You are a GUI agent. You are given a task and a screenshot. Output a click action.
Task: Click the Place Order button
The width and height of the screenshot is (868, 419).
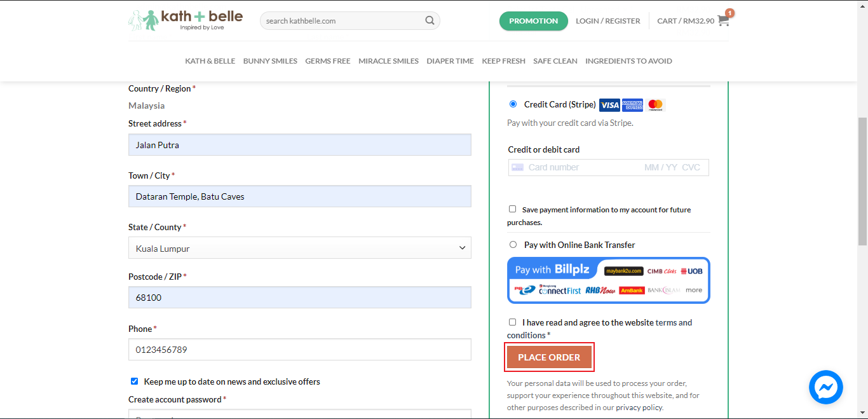(x=549, y=357)
